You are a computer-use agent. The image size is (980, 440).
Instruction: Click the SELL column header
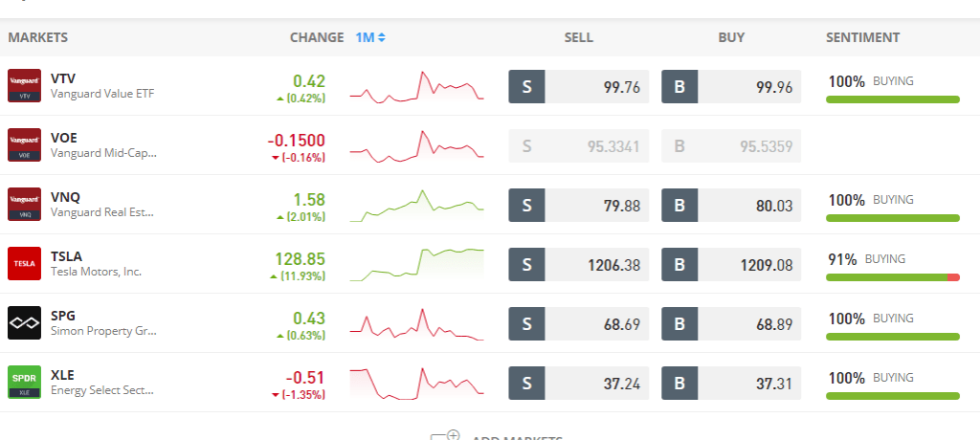point(579,37)
